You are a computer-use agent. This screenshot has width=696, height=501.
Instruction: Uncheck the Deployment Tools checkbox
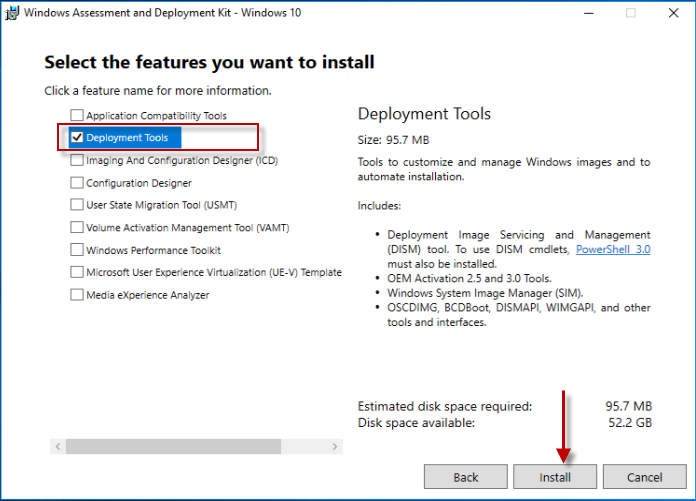click(77, 137)
